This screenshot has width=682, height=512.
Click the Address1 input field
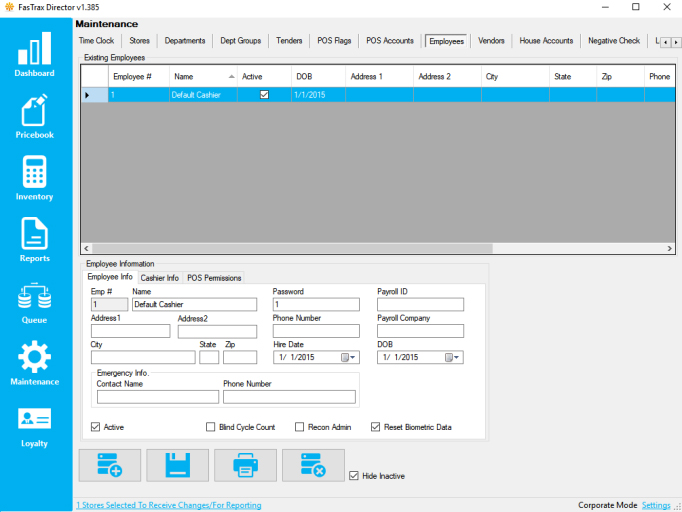point(130,331)
